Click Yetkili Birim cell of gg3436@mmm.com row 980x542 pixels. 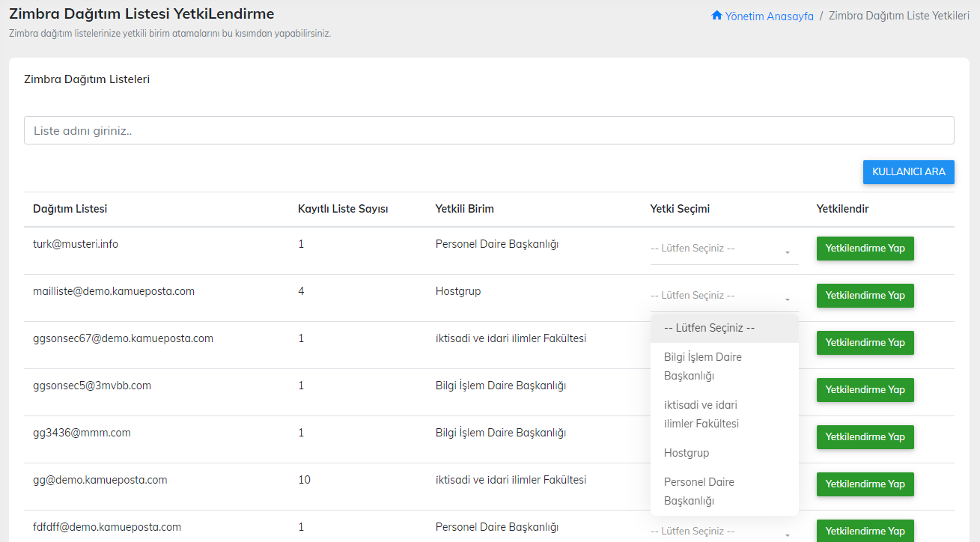click(500, 433)
